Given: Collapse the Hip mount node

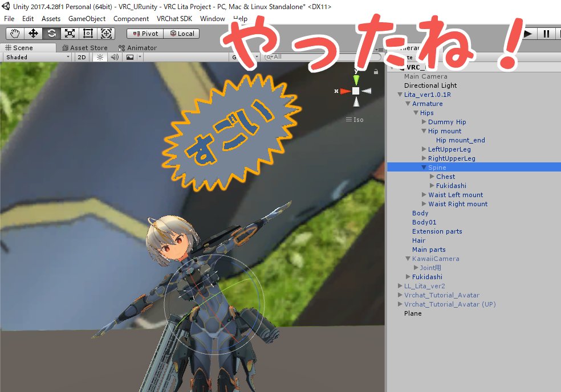Looking at the screenshot, I should coord(424,131).
